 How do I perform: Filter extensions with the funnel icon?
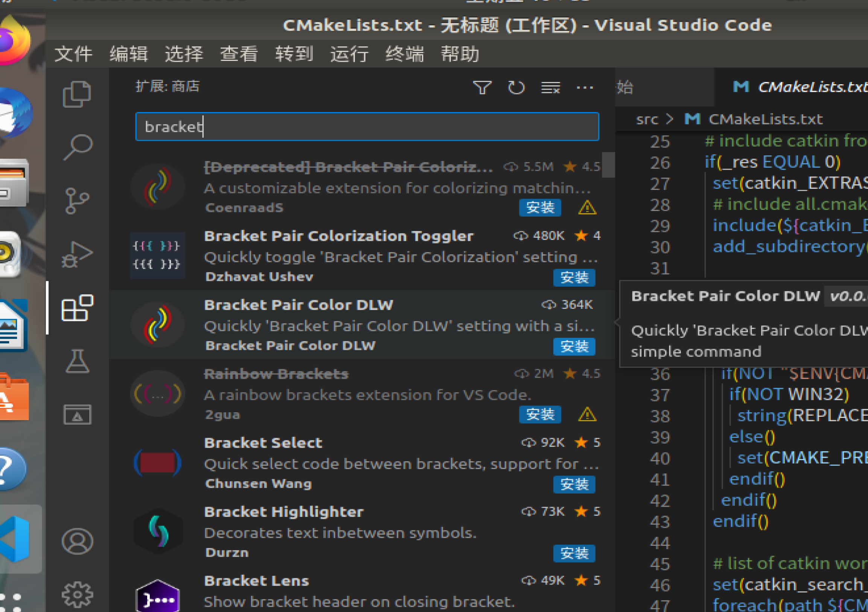click(483, 88)
